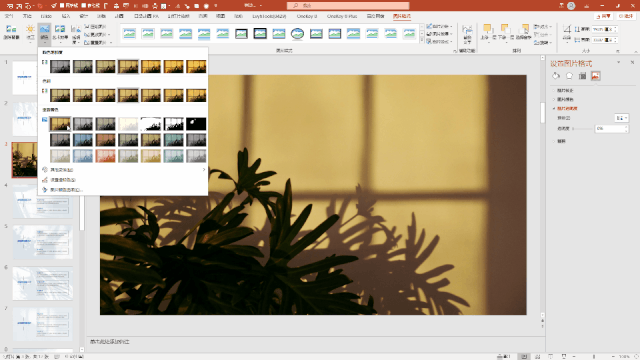Open Effects pentagon tab in format pane
The width and height of the screenshot is (640, 360).
click(569, 76)
